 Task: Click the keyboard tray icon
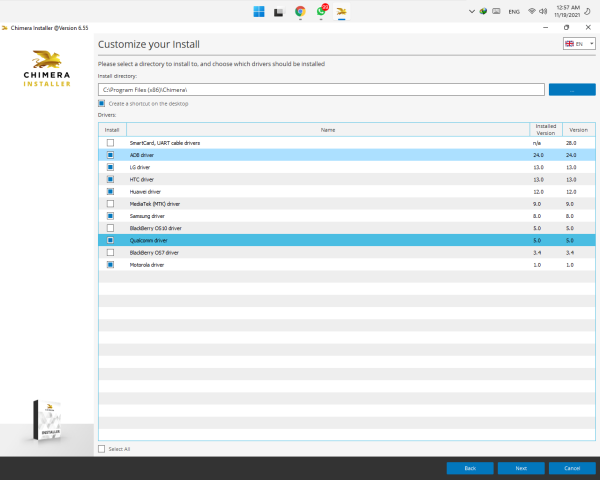pyautogui.click(x=496, y=11)
